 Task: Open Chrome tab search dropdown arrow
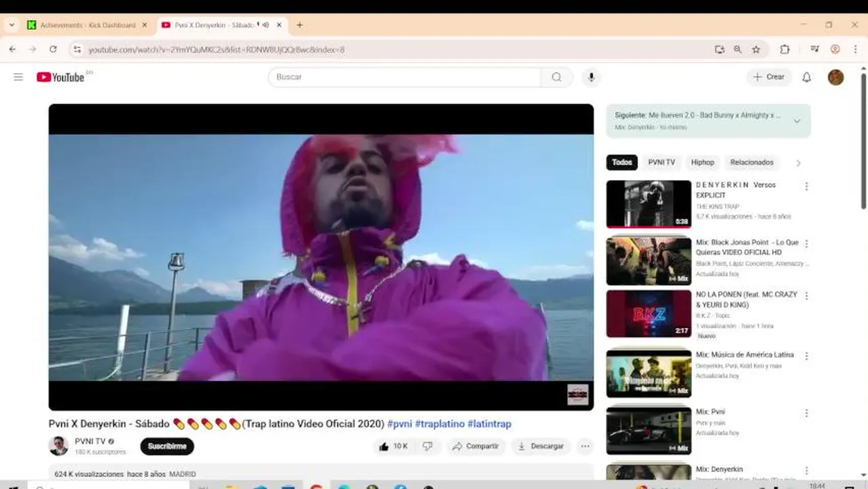pyautogui.click(x=12, y=25)
